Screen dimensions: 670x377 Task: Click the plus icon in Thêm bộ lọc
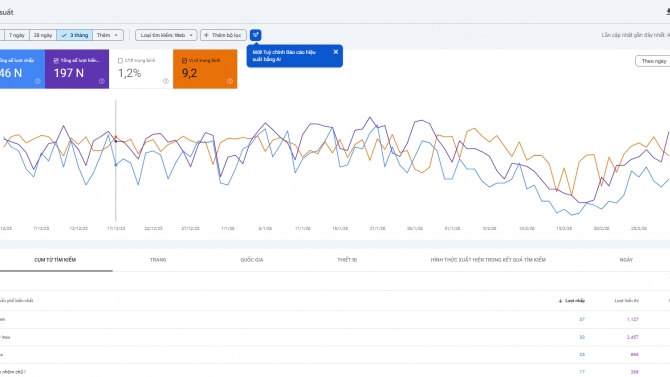(206, 35)
